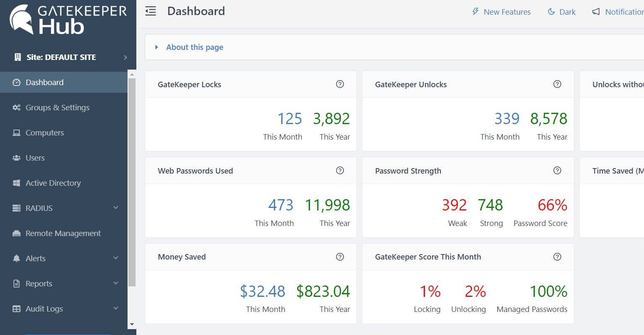Switch to the Dashboard view
This screenshot has width=644, height=335.
(44, 82)
